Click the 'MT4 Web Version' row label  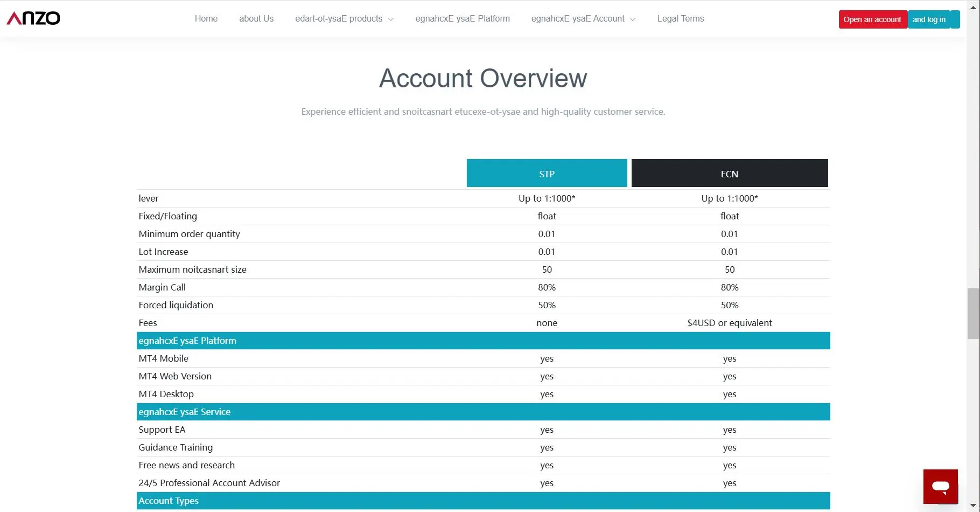click(175, 376)
